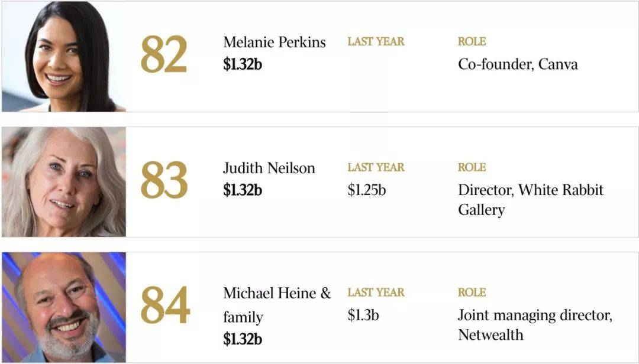
Task: Click Michael Heine's $1.32b wealth figure
Action: pos(243,339)
